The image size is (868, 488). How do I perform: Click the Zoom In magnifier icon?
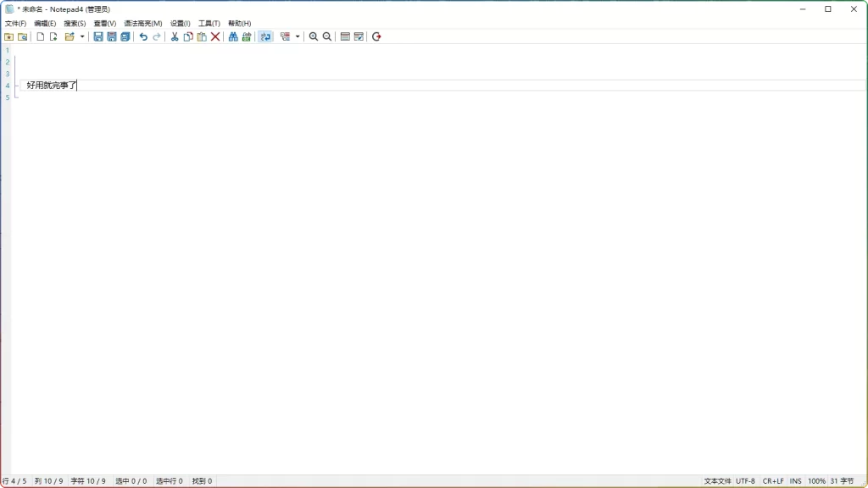click(x=312, y=36)
